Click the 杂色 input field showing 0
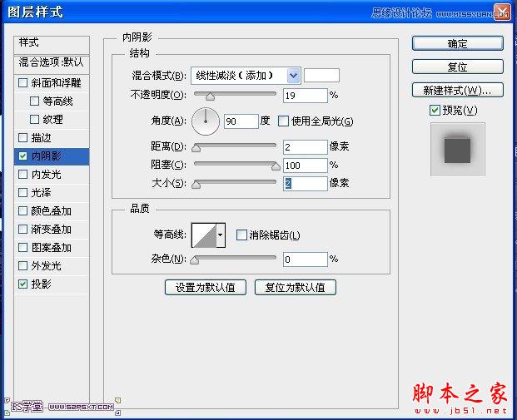Screen dimensions: 517x420 click(x=306, y=259)
